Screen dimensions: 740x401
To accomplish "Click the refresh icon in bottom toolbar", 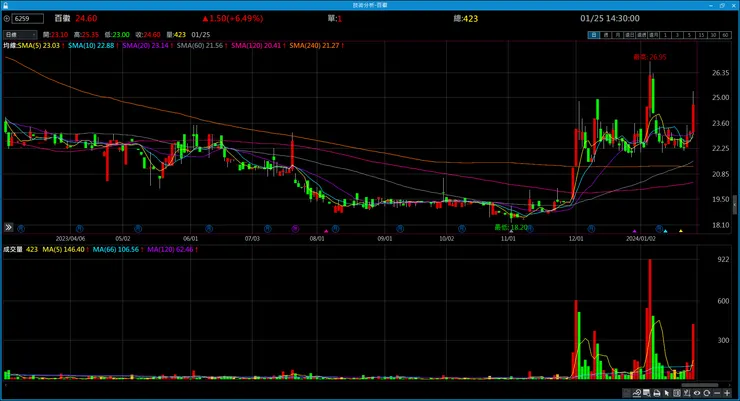I will 706,393.
